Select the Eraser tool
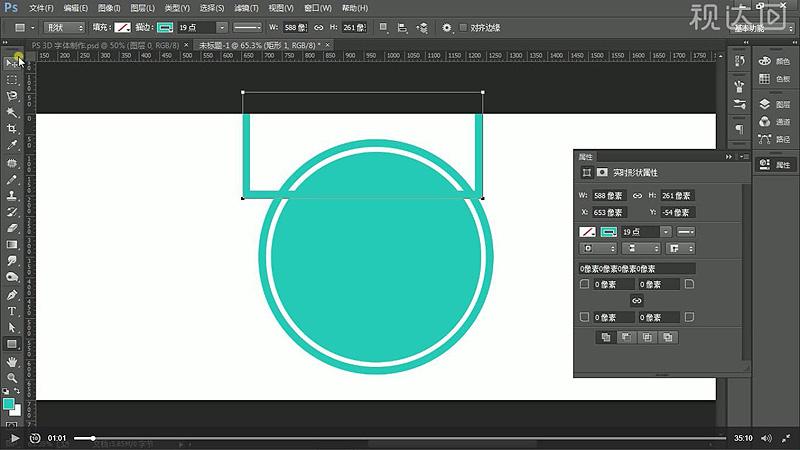Image resolution: width=800 pixels, height=450 pixels. point(11,228)
